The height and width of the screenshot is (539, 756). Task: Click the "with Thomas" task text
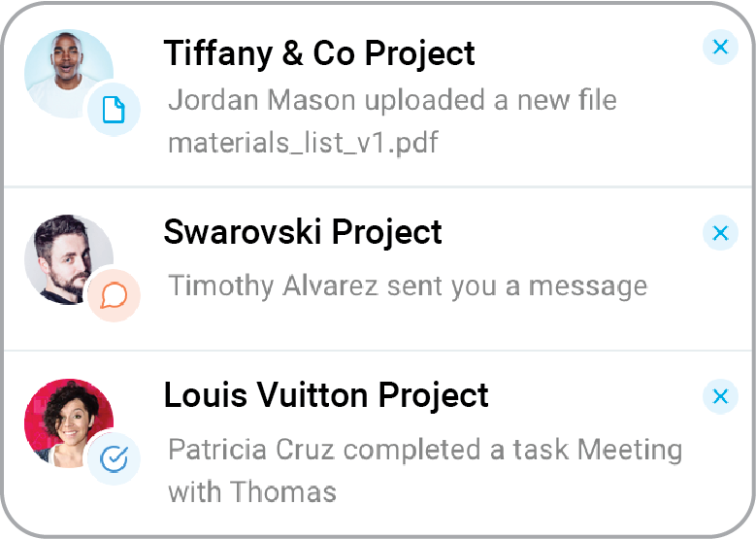click(252, 491)
